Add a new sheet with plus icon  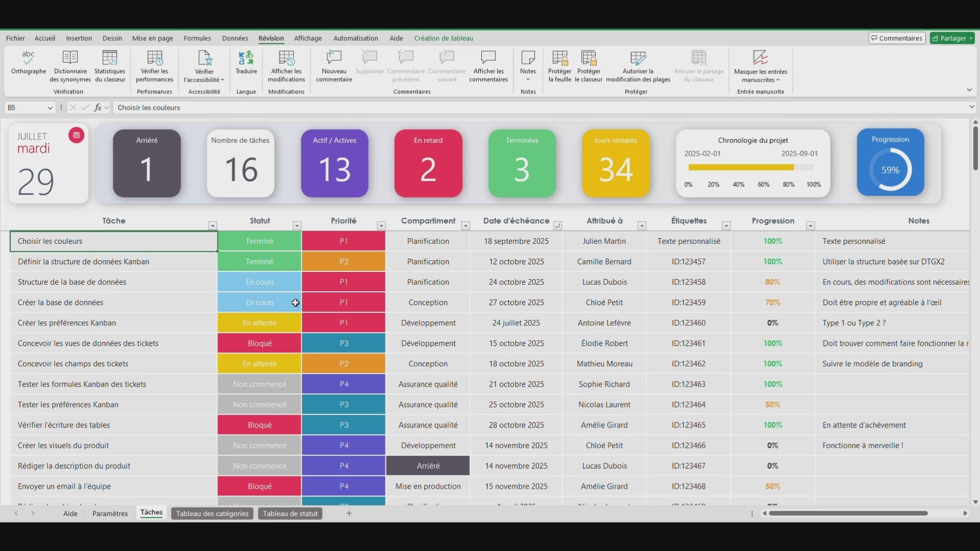click(x=349, y=513)
